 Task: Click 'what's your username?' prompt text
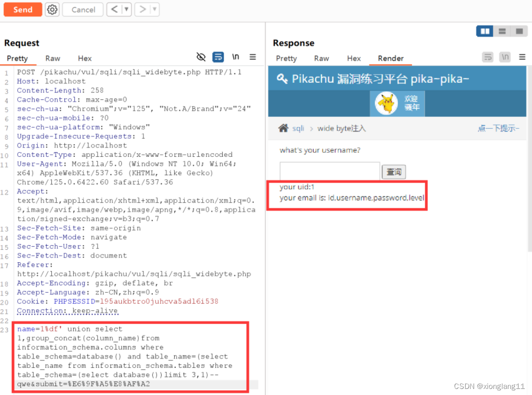320,150
